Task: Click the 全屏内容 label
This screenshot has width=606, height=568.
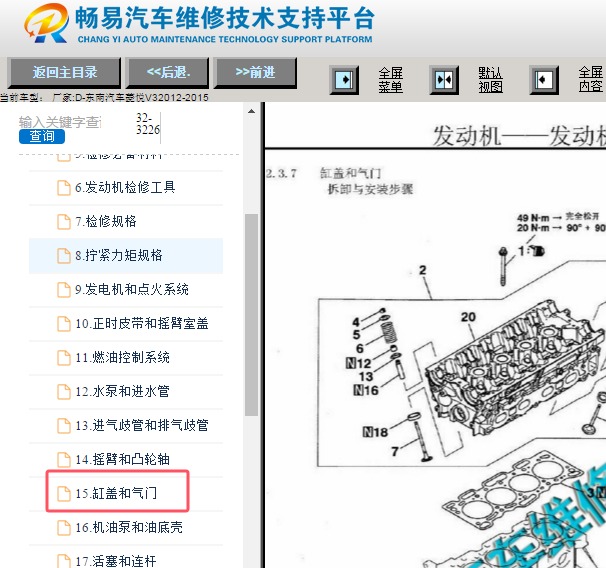Action: coord(590,79)
